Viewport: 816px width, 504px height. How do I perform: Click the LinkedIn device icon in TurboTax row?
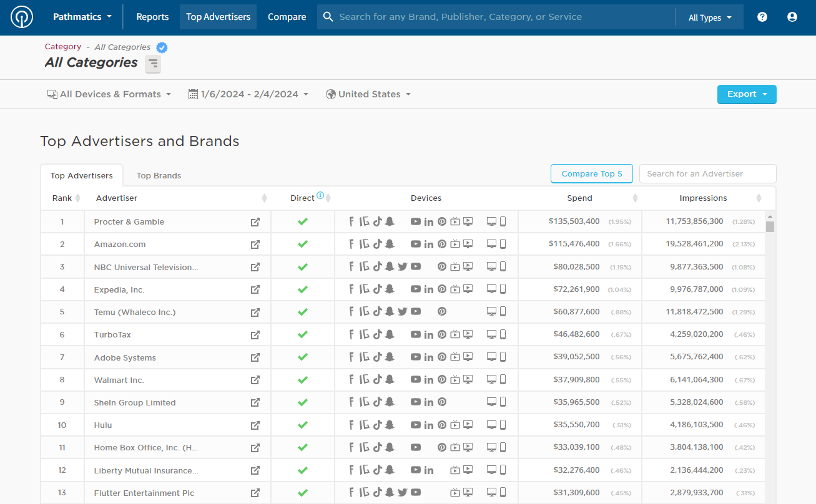(x=428, y=335)
